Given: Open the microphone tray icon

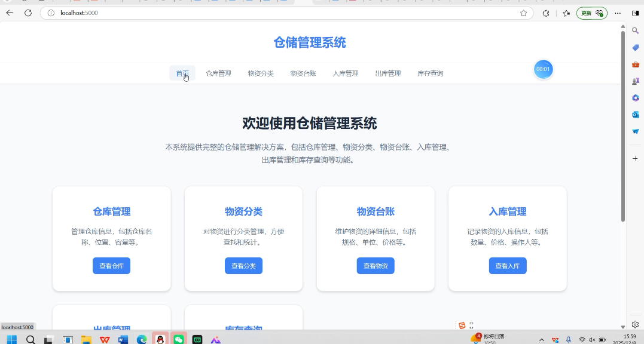Looking at the screenshot, I should tap(569, 339).
